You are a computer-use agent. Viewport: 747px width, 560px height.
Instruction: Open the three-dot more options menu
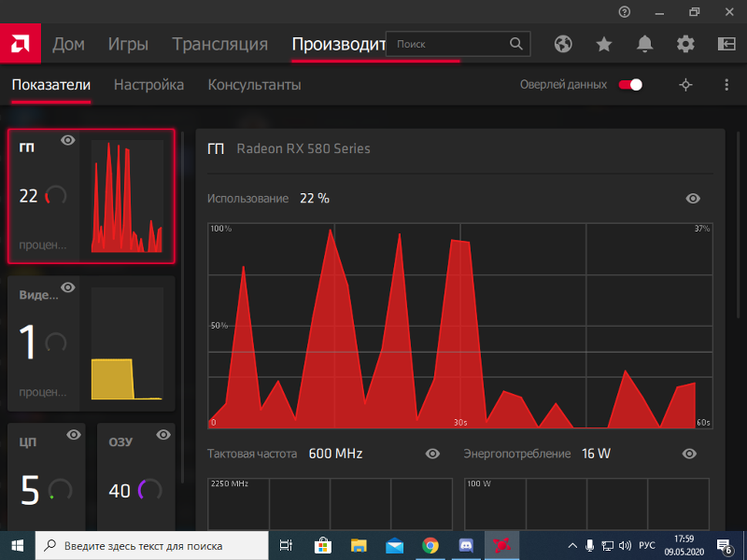(x=726, y=85)
